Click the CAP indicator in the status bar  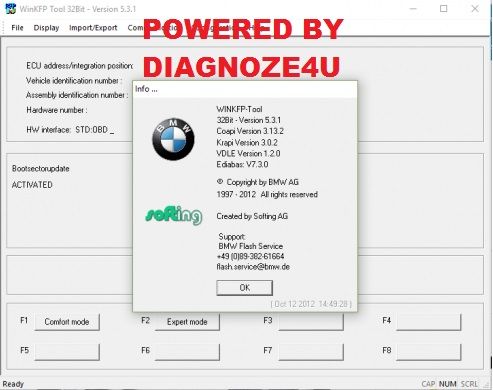[428, 384]
